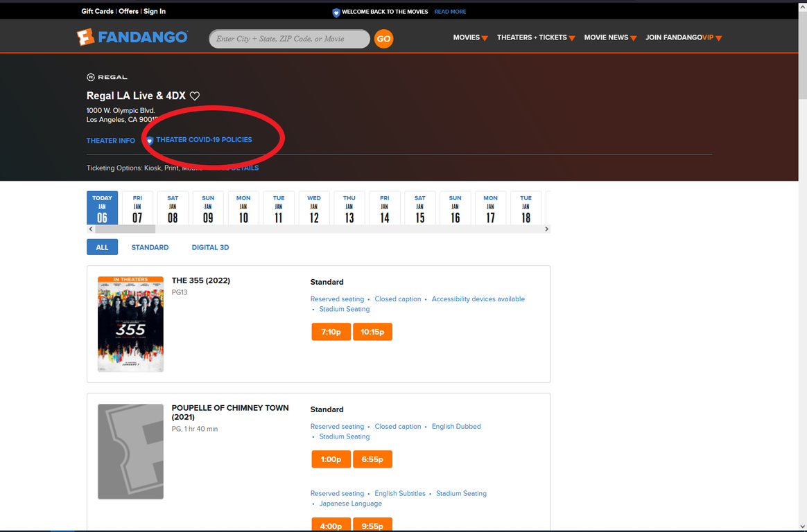Click the orange GO search button

coord(383,39)
